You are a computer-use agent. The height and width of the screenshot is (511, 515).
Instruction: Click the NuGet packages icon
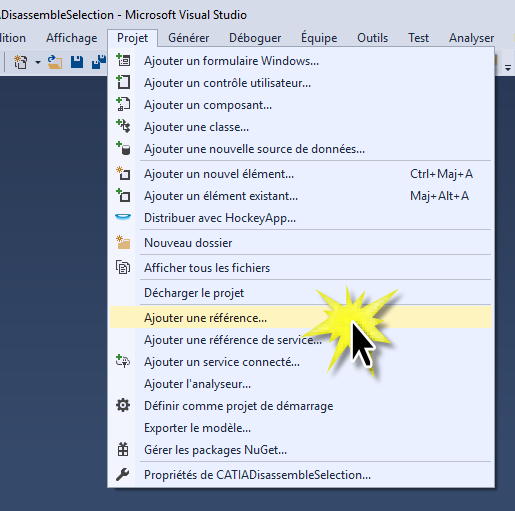pyautogui.click(x=123, y=450)
